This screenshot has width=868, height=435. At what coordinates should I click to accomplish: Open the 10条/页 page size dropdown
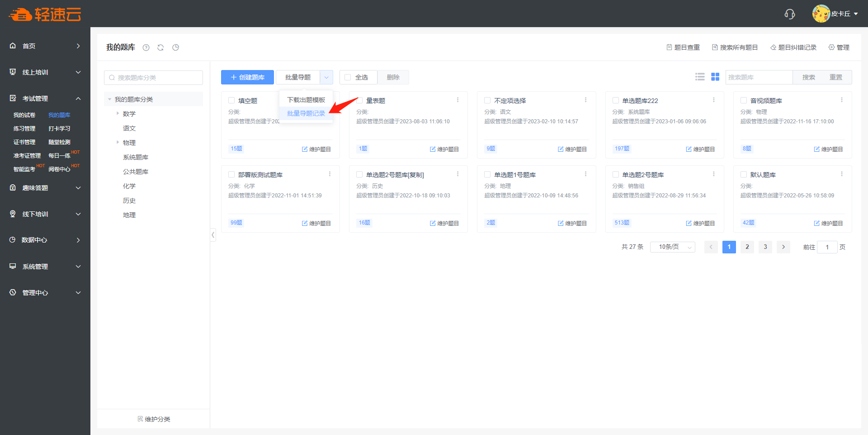click(x=672, y=247)
